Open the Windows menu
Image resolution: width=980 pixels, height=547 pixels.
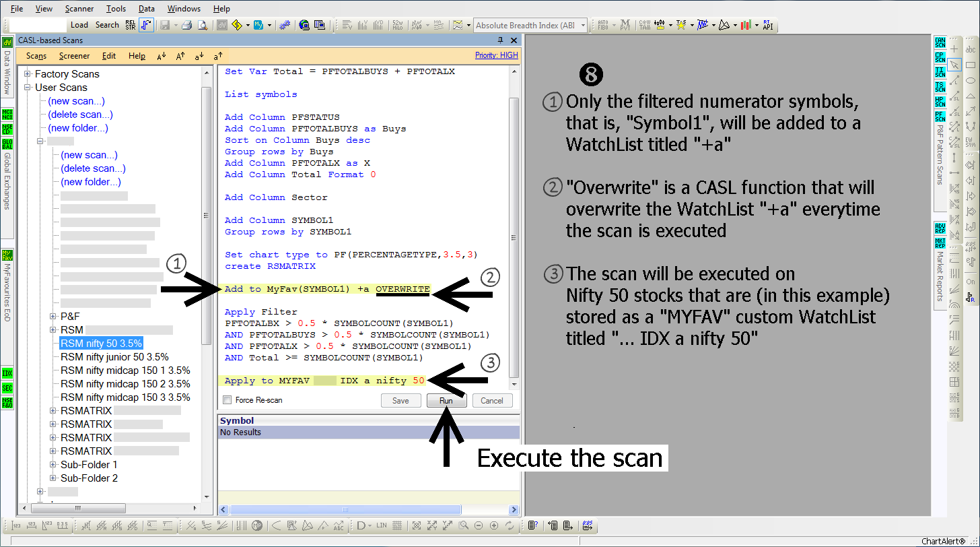(x=184, y=9)
